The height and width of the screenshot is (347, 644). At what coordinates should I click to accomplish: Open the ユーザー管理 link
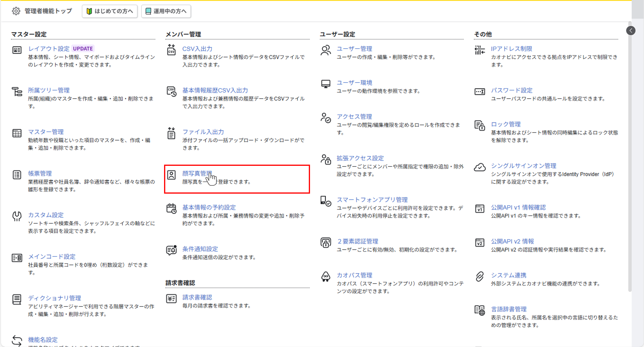pos(354,48)
